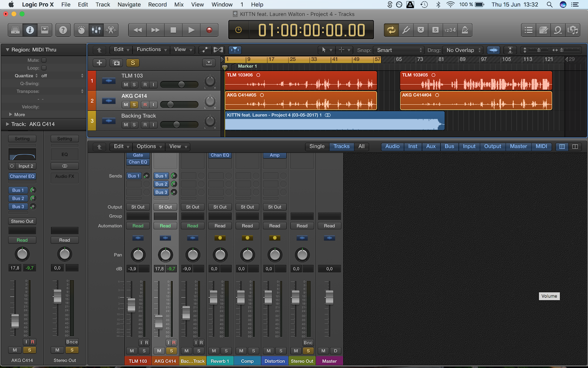Click Stereo Out output slot in inspector
The height and width of the screenshot is (368, 588).
click(x=22, y=221)
